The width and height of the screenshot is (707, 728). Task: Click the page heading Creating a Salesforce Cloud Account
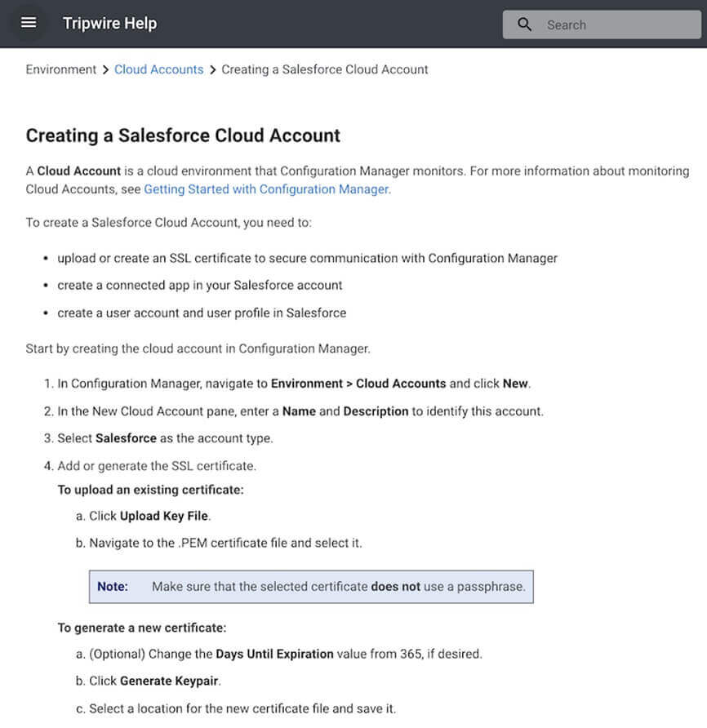[x=183, y=135]
